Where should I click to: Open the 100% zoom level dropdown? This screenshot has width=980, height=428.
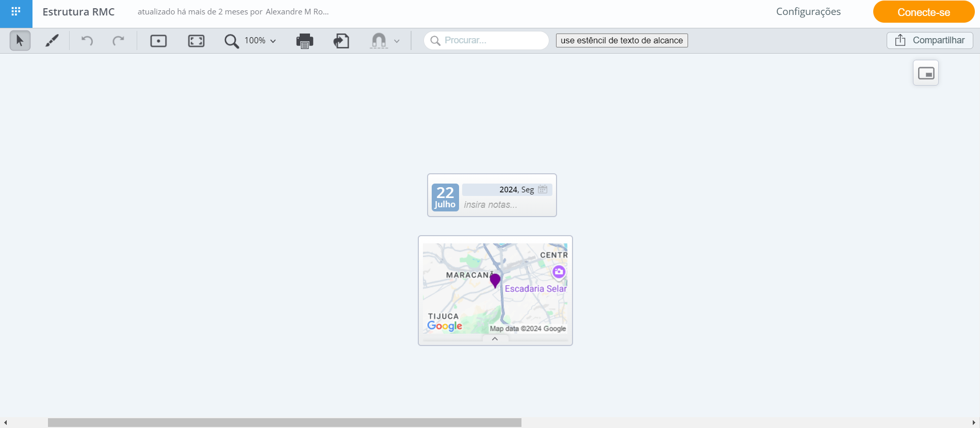coord(260,41)
